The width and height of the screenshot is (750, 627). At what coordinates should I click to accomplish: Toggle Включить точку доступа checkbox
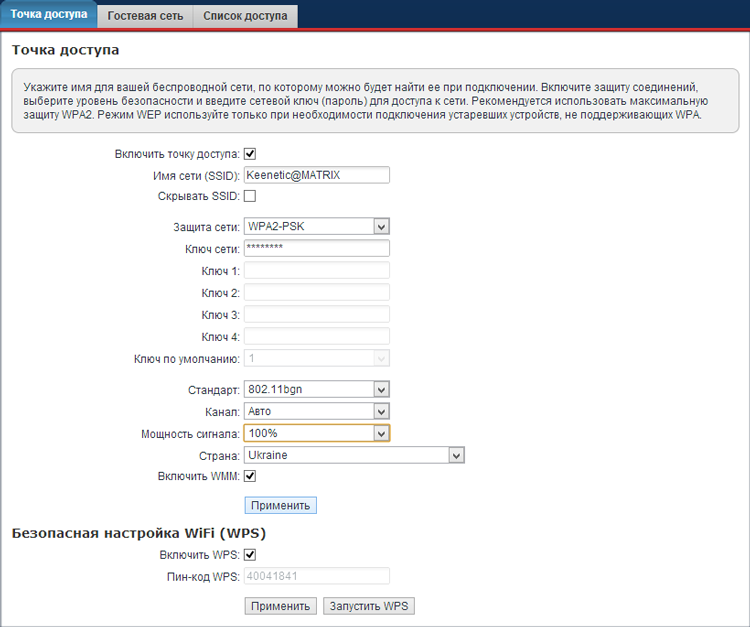point(250,154)
